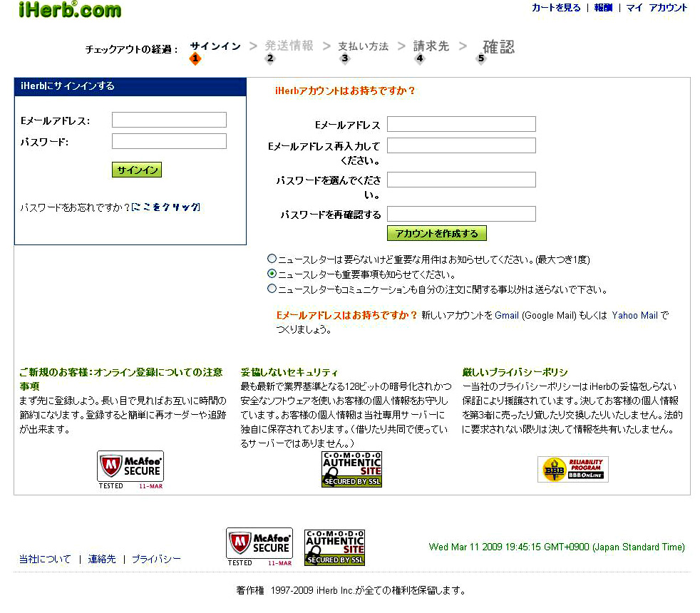
Task: Open the Yahoo Mail link
Action: pyautogui.click(x=635, y=315)
